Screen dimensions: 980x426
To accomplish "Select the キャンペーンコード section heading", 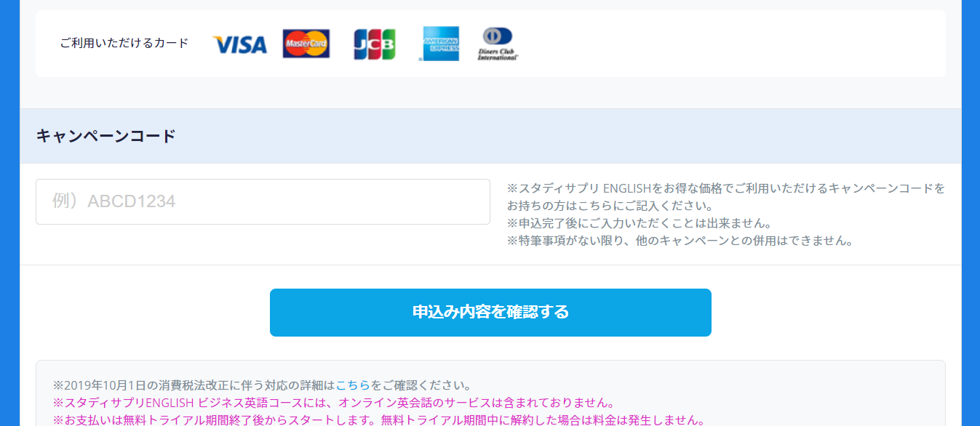I will [x=106, y=136].
